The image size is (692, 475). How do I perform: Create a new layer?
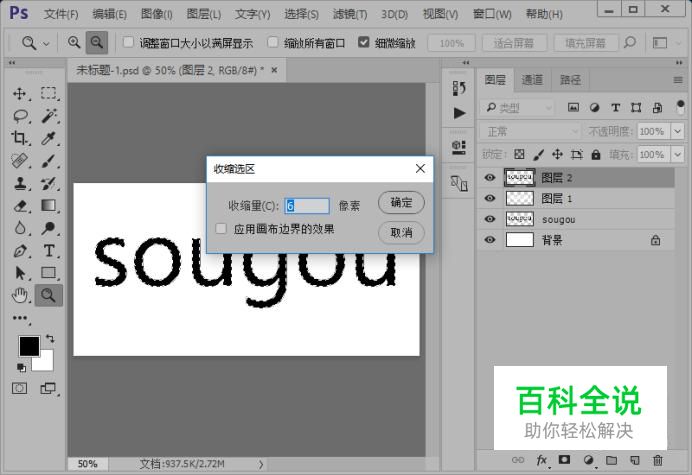pos(635,460)
